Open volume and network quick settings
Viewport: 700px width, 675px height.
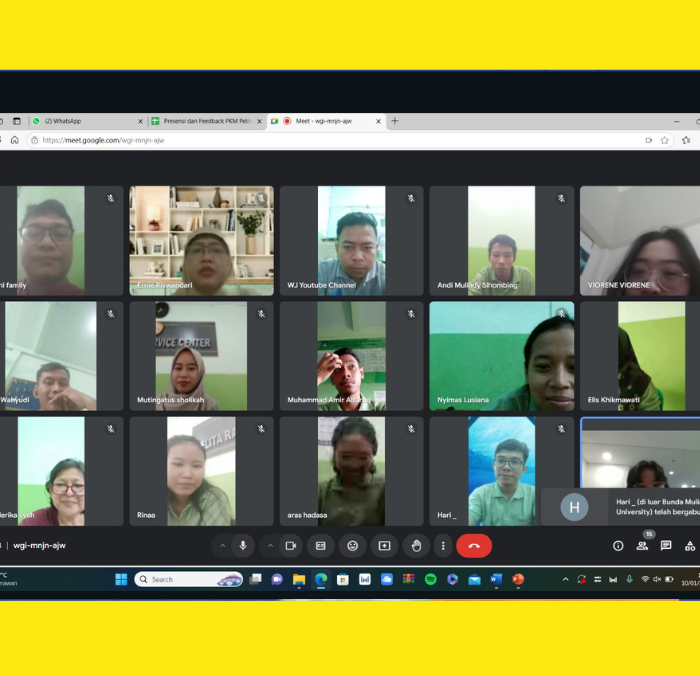pyautogui.click(x=657, y=579)
